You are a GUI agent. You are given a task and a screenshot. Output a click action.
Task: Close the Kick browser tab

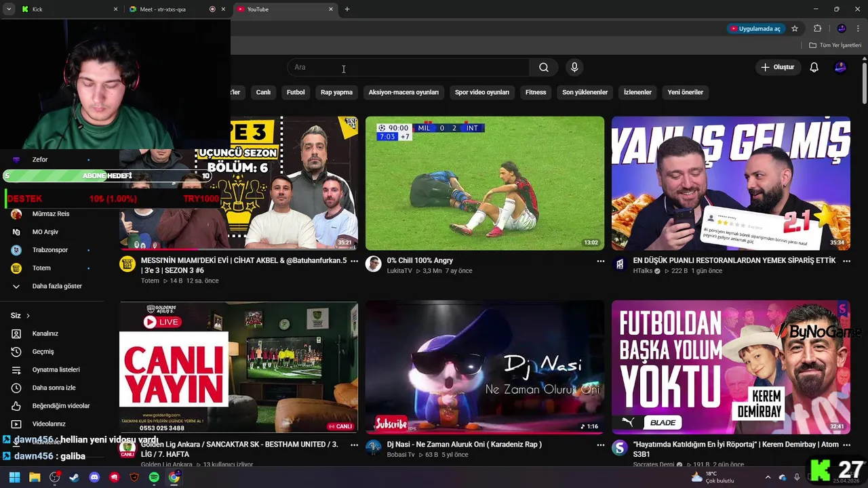pyautogui.click(x=115, y=9)
